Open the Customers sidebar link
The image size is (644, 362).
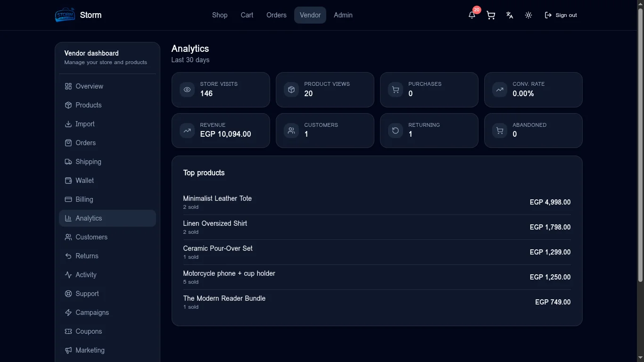(107, 237)
